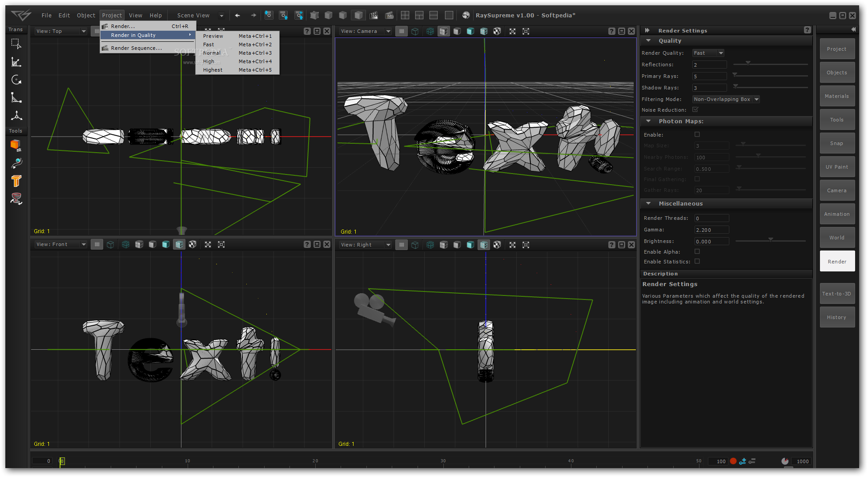Image resolution: width=868 pixels, height=477 pixels.
Task: Toggle the grid button in Right viewport
Action: tap(401, 245)
